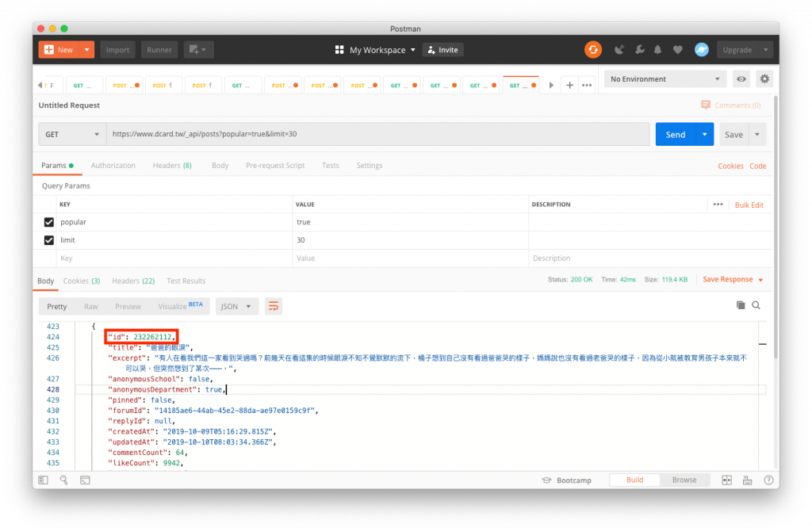Open the New button dropdown arrow

[x=87, y=50]
